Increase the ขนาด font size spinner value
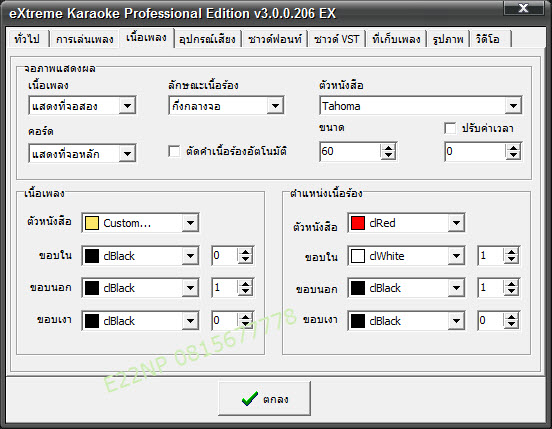This screenshot has width=552, height=429. click(388, 148)
